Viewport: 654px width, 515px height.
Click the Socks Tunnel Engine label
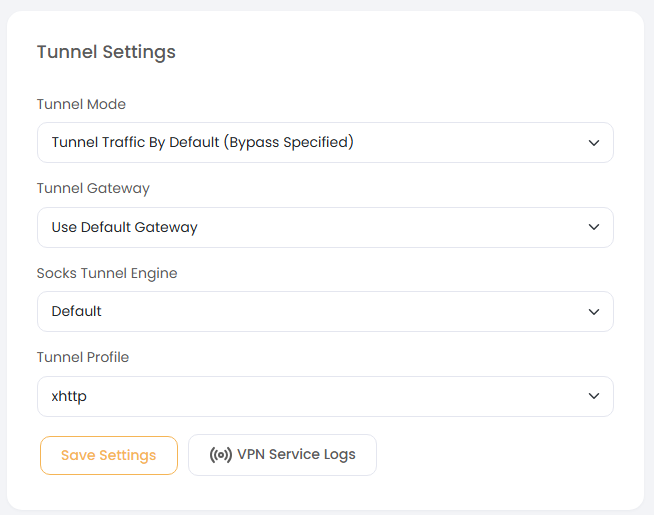click(x=107, y=273)
